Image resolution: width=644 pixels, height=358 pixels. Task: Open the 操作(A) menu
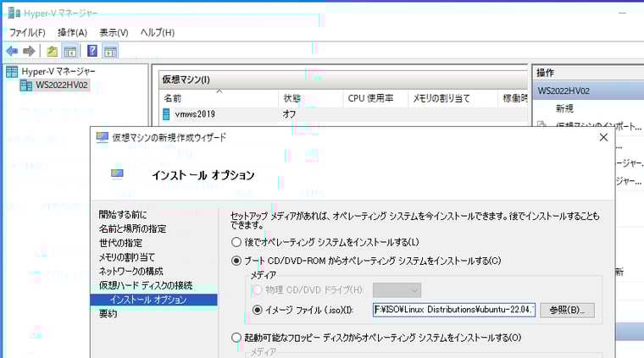pos(72,32)
